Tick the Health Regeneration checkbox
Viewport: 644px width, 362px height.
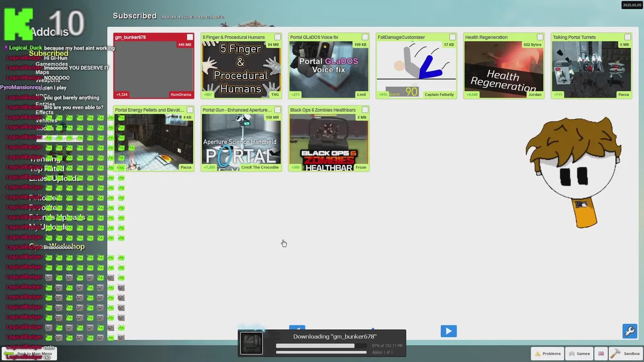[540, 37]
